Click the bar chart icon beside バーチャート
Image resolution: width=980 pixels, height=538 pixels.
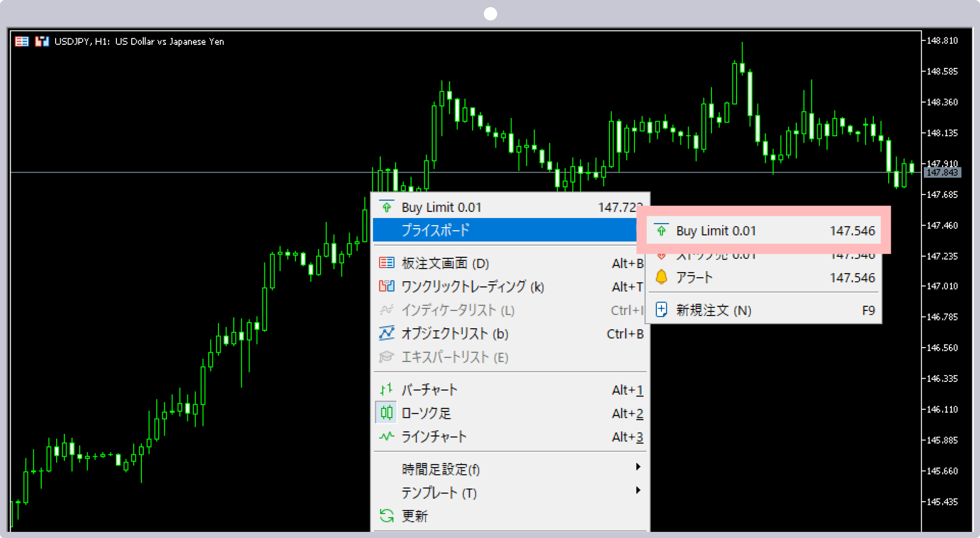pyautogui.click(x=386, y=389)
